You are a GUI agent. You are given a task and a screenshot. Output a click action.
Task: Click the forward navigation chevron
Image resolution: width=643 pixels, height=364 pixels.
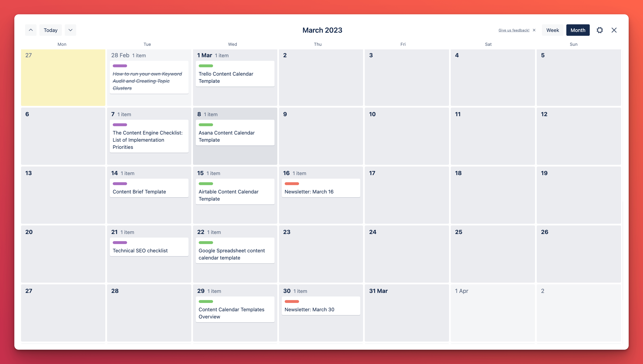(70, 30)
